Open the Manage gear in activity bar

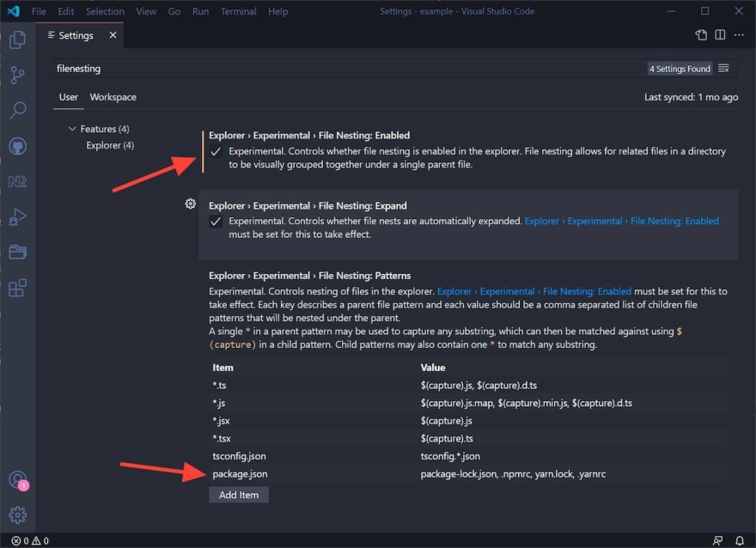point(17,515)
